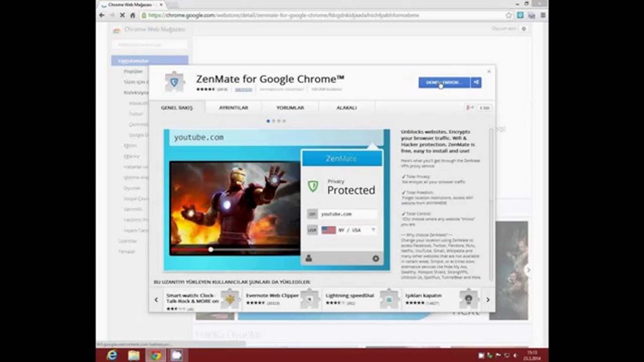Click the share icon beside the install button
This screenshot has height=362, width=644.
point(476,82)
